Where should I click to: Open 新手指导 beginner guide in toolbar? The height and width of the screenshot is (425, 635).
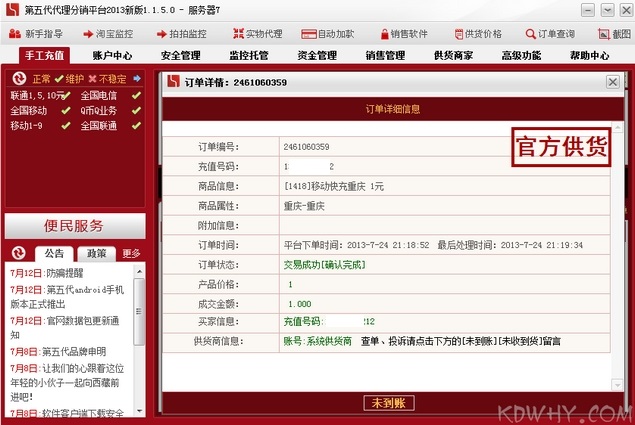pyautogui.click(x=37, y=33)
